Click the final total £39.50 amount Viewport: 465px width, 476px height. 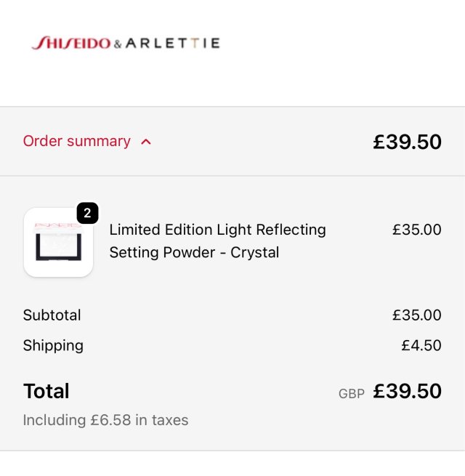tap(407, 391)
